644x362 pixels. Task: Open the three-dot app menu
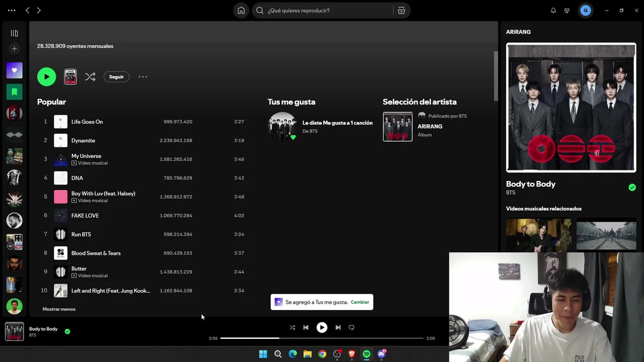pos(12,10)
